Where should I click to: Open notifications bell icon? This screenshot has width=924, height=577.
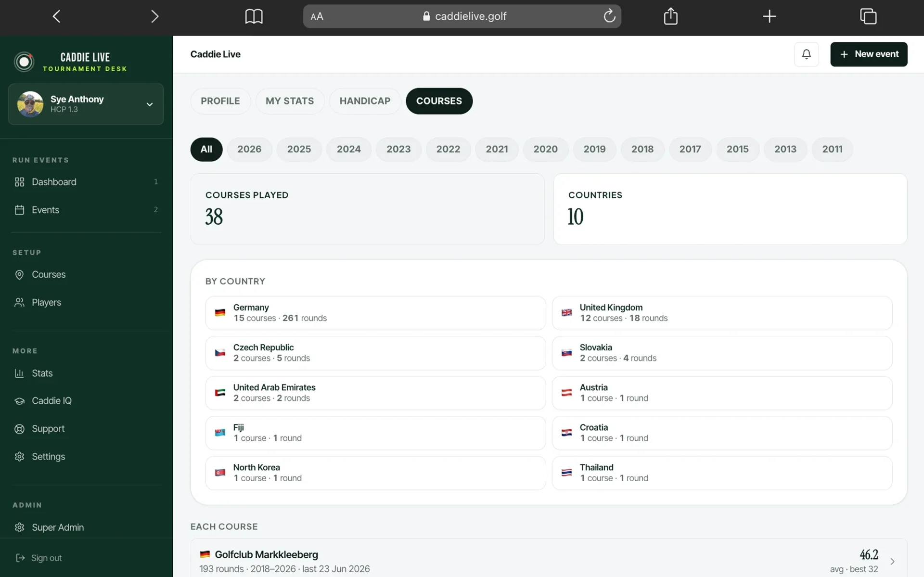pos(807,54)
